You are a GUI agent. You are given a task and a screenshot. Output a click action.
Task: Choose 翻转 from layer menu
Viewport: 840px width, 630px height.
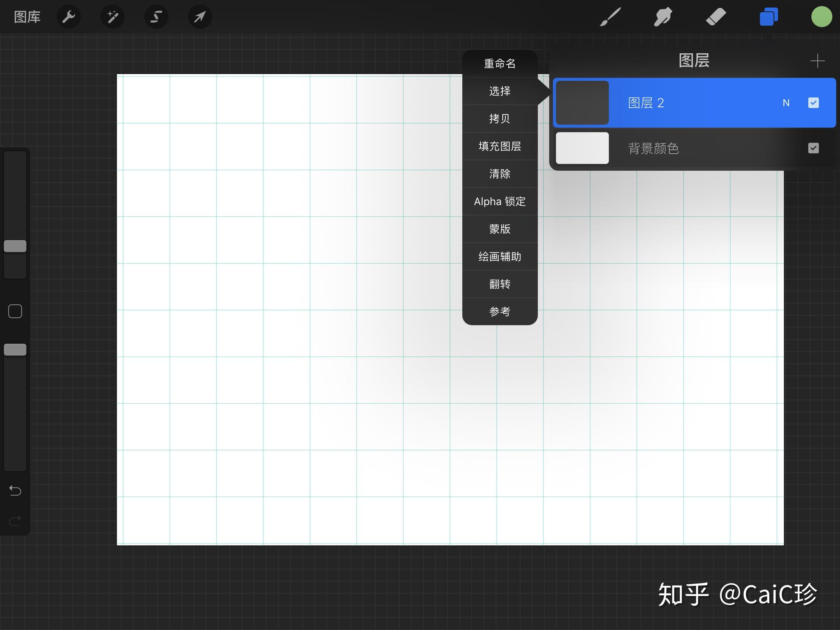[500, 284]
